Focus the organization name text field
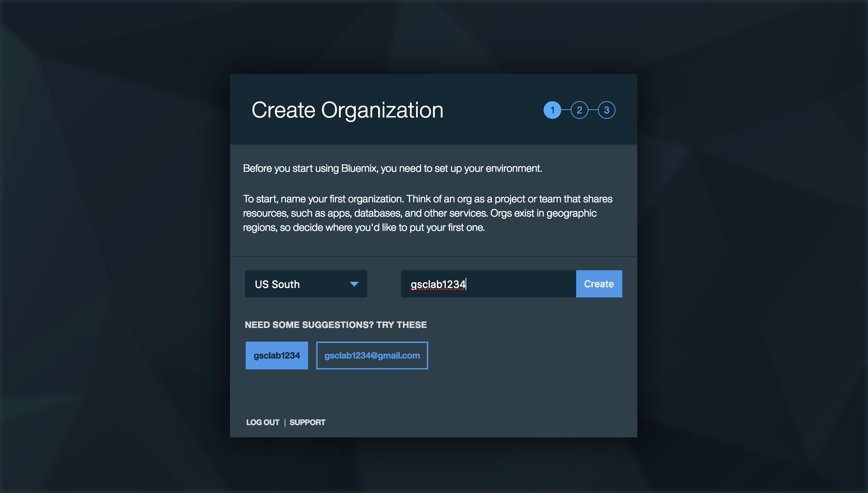The image size is (868, 493). [519, 284]
